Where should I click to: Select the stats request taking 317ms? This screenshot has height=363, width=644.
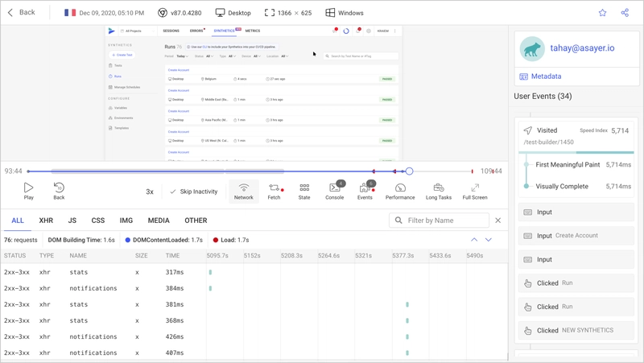point(254,272)
